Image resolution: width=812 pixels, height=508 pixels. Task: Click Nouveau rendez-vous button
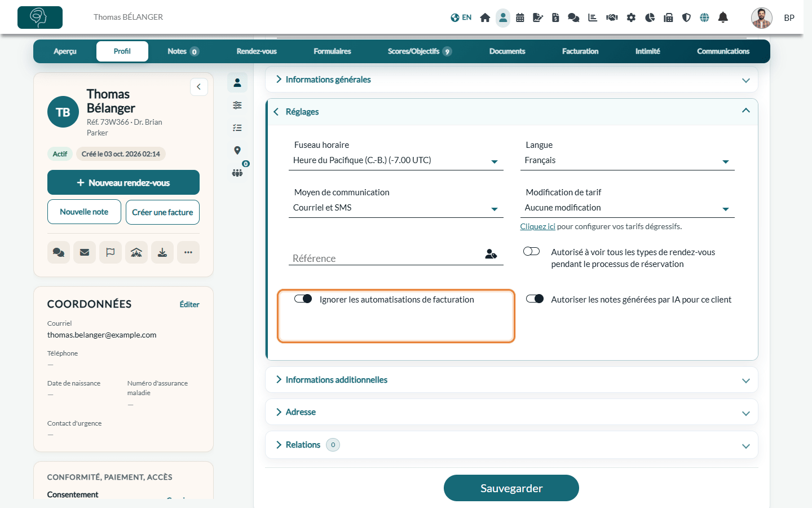tap(123, 182)
